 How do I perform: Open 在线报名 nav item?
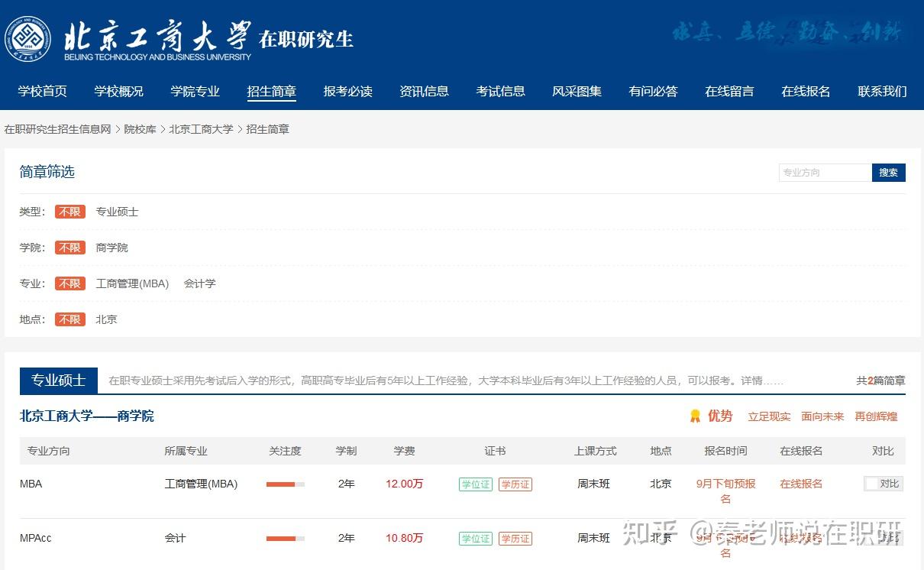(x=806, y=92)
